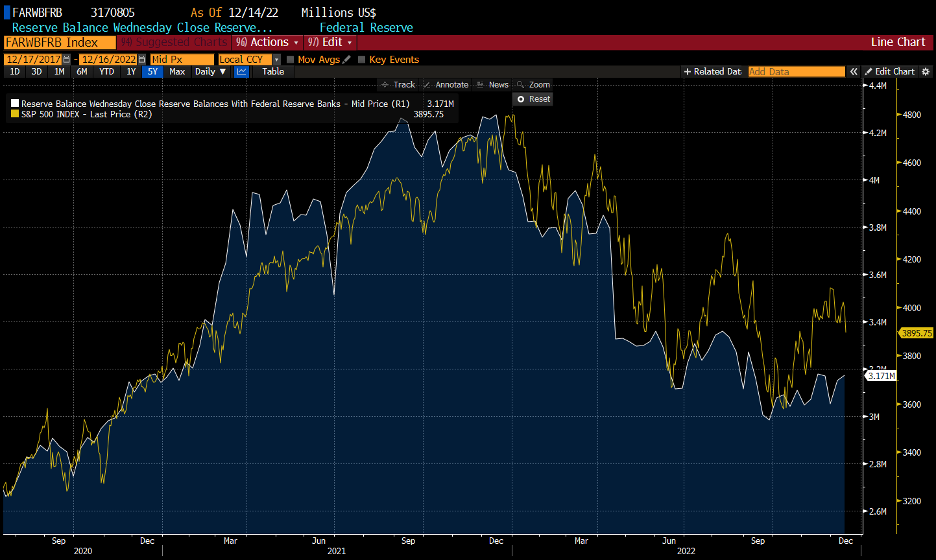Click the Reset radio button
The width and height of the screenshot is (936, 560).
tap(521, 99)
